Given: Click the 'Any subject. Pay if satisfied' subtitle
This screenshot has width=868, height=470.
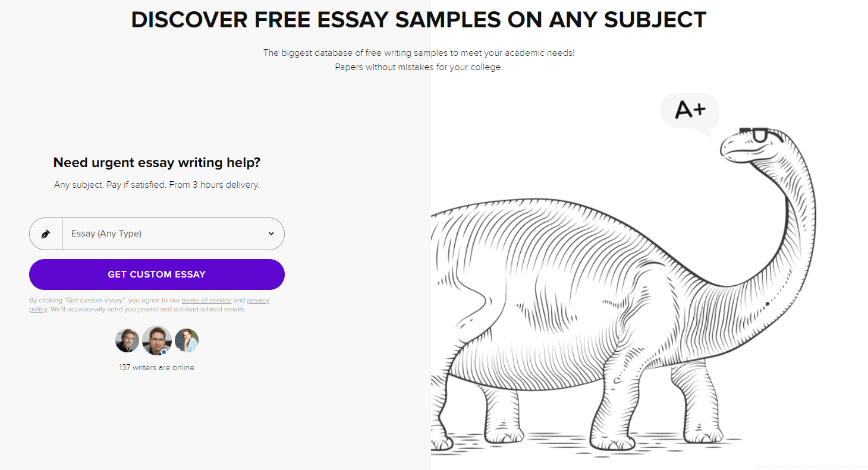Looking at the screenshot, I should (157, 185).
